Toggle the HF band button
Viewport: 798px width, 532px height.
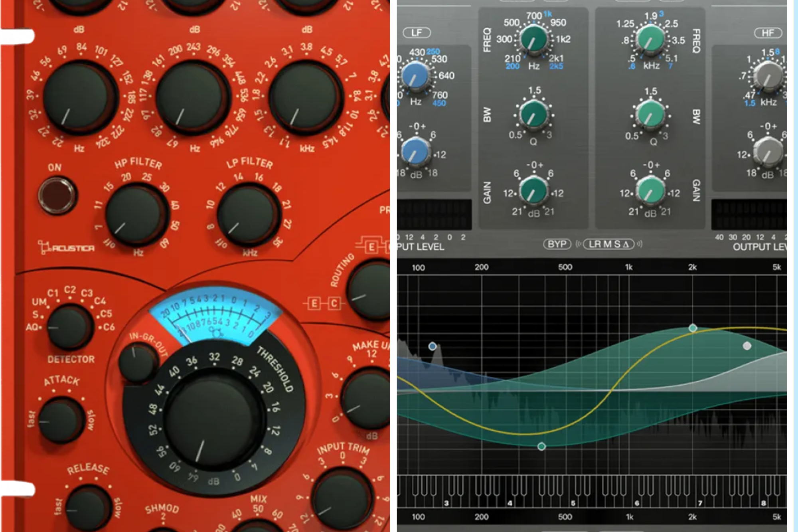coord(768,33)
